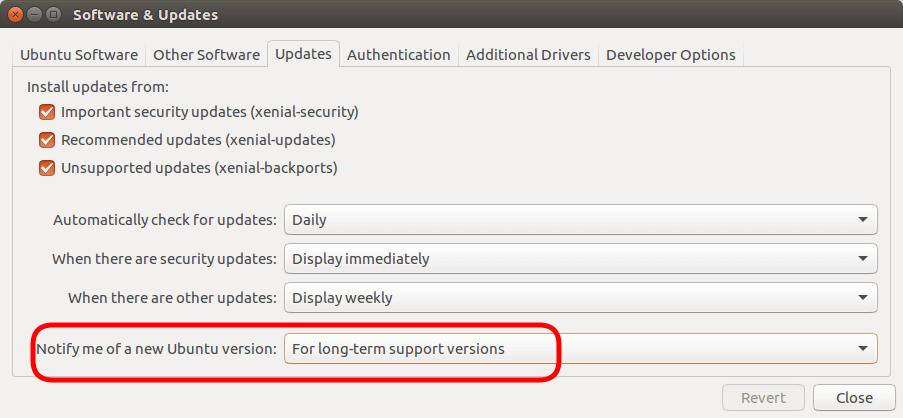Select the Updates tab
This screenshot has width=903, height=418.
(303, 54)
